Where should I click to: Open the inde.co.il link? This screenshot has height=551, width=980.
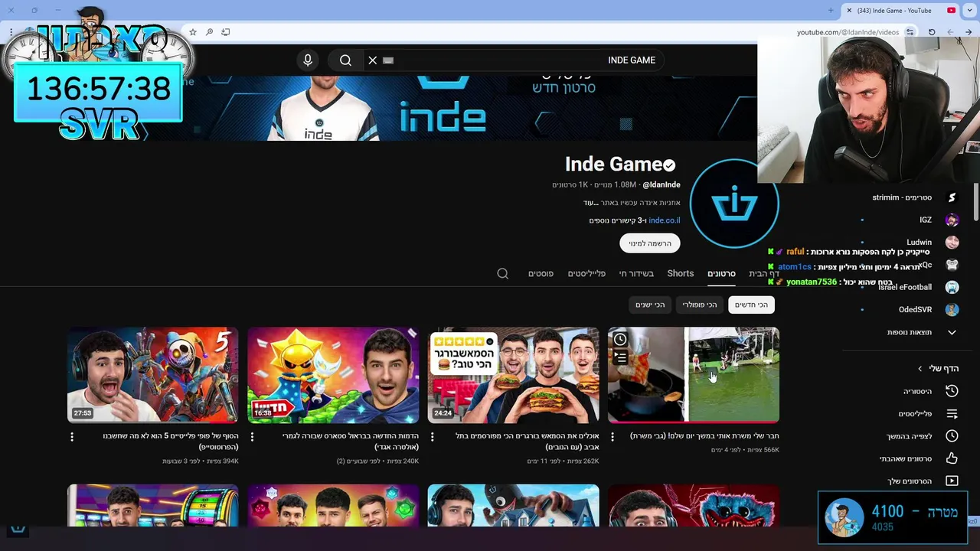[665, 220]
